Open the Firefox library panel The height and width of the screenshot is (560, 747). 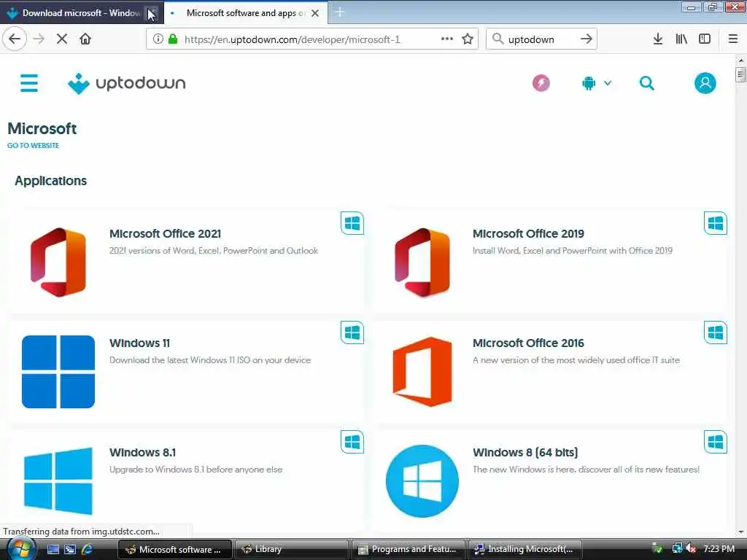coord(681,39)
